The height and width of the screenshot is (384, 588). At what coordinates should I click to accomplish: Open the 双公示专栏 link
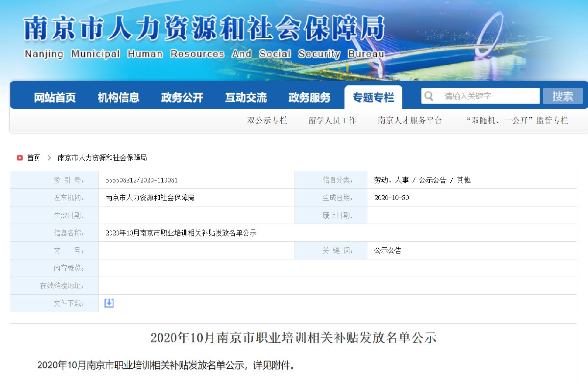pos(267,121)
